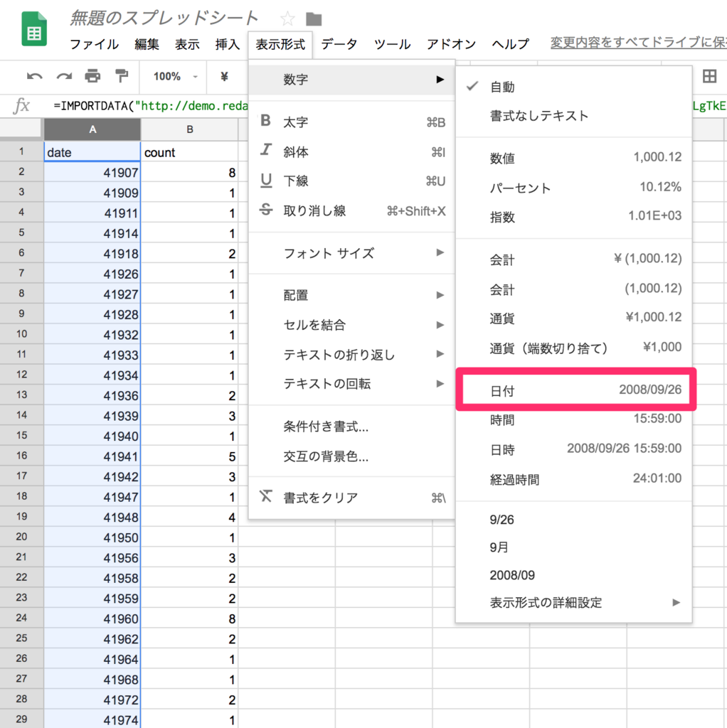Click the print toolbar icon
The width and height of the screenshot is (727, 728).
[x=92, y=75]
